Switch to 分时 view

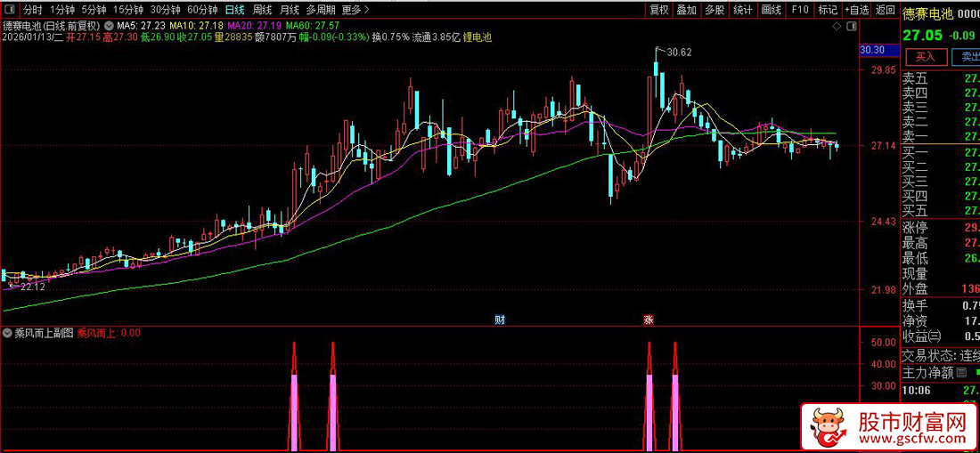tap(32, 10)
